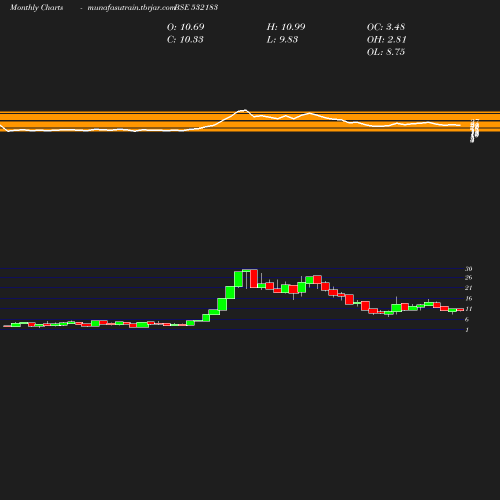Click the last red candle at chart's right end
Image resolution: width=500 pixels, height=500 pixels.
460,310
